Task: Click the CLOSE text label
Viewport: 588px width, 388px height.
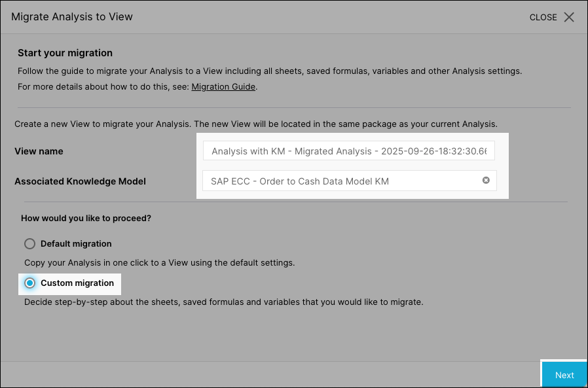Action: (x=543, y=18)
